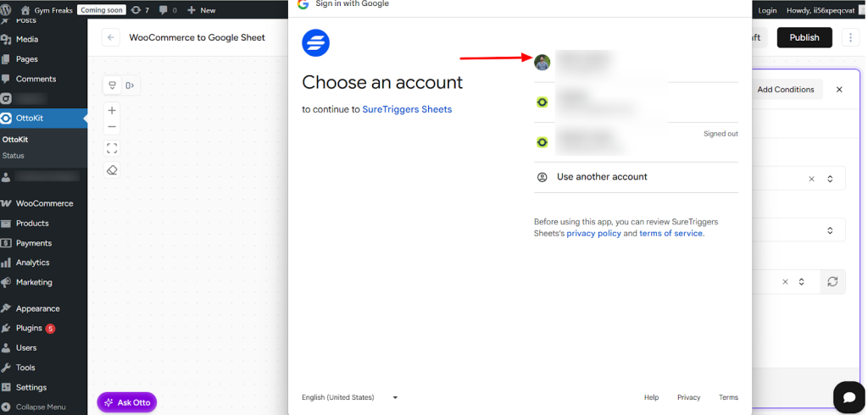This screenshot has height=415, width=868.
Task: Close the Add Conditions side panel
Action: click(839, 90)
